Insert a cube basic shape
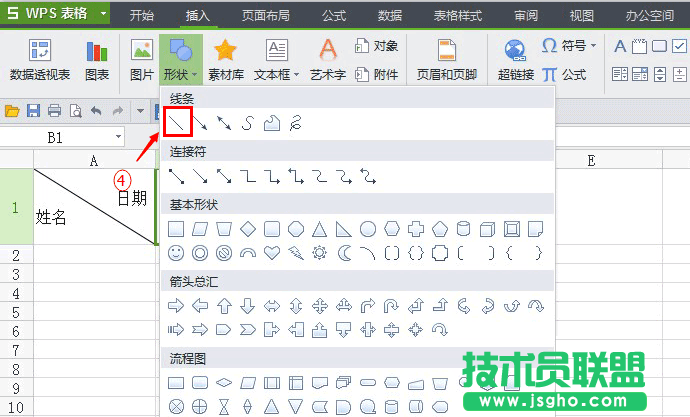The image size is (690, 417). pyautogui.click(x=487, y=229)
